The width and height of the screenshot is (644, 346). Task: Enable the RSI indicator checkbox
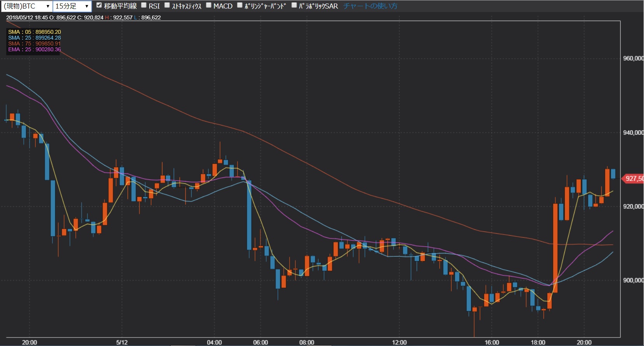coord(144,5)
